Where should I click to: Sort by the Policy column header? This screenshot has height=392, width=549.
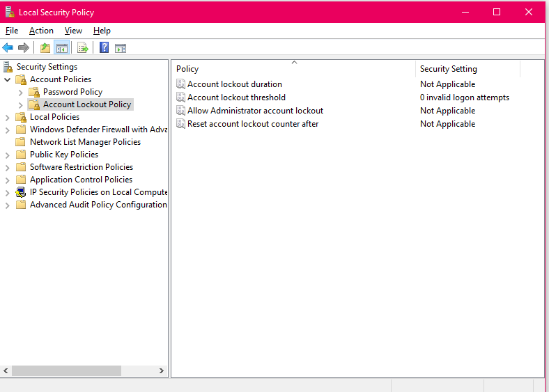[x=294, y=69]
